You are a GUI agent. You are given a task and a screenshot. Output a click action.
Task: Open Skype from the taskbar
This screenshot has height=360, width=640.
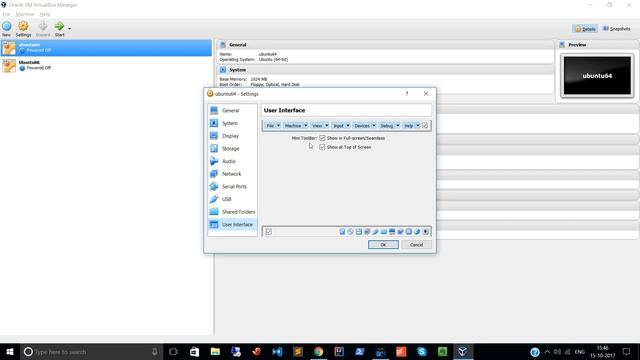click(x=422, y=351)
